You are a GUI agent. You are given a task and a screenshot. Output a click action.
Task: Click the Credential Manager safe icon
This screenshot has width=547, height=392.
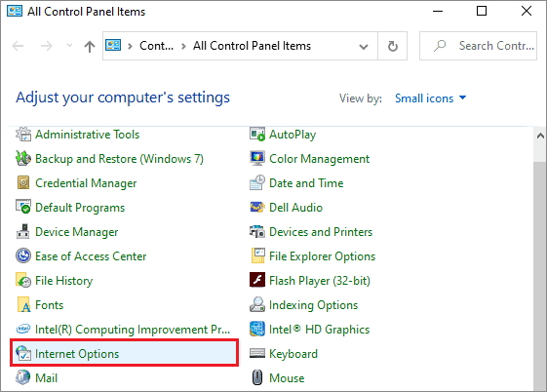coord(23,182)
